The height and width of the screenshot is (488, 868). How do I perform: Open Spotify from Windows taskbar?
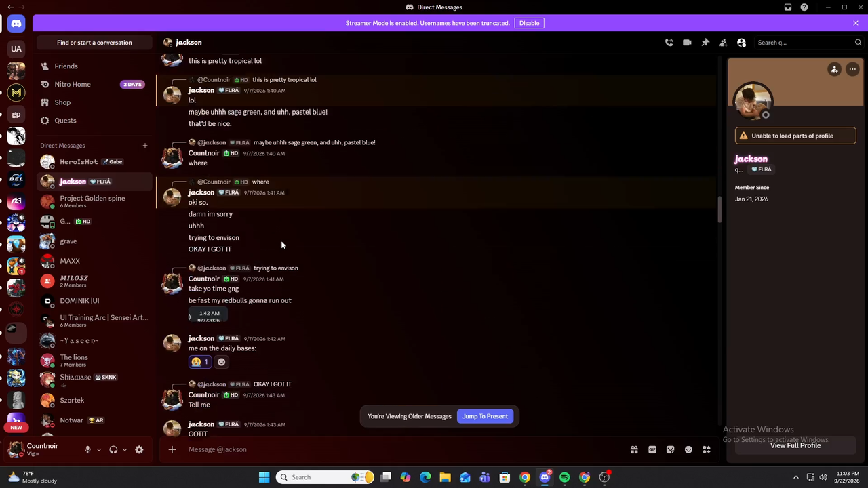tap(565, 477)
